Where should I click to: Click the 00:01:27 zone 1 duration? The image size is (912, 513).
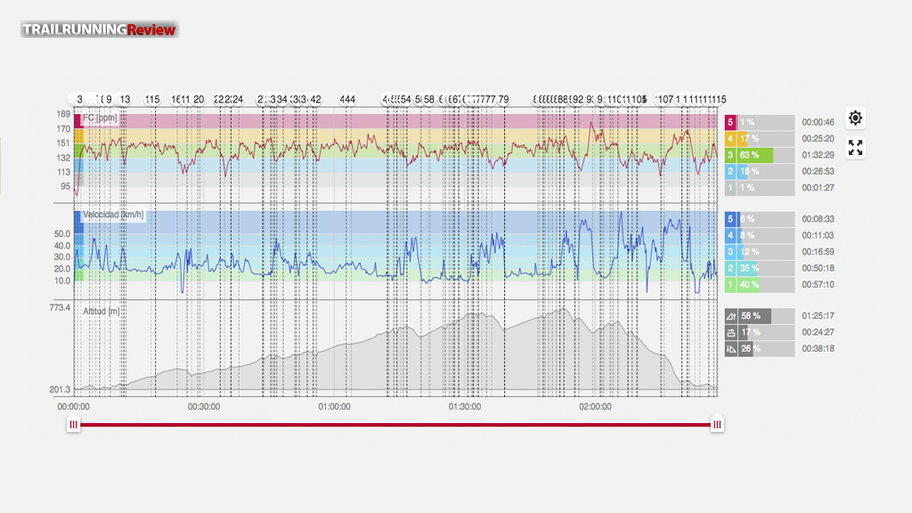pyautogui.click(x=818, y=188)
